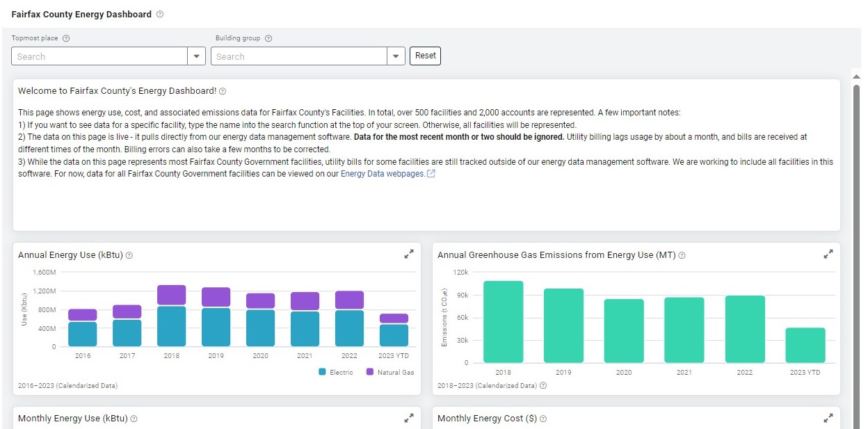
Task: Click help icon next to Building group label
Action: [268, 39]
